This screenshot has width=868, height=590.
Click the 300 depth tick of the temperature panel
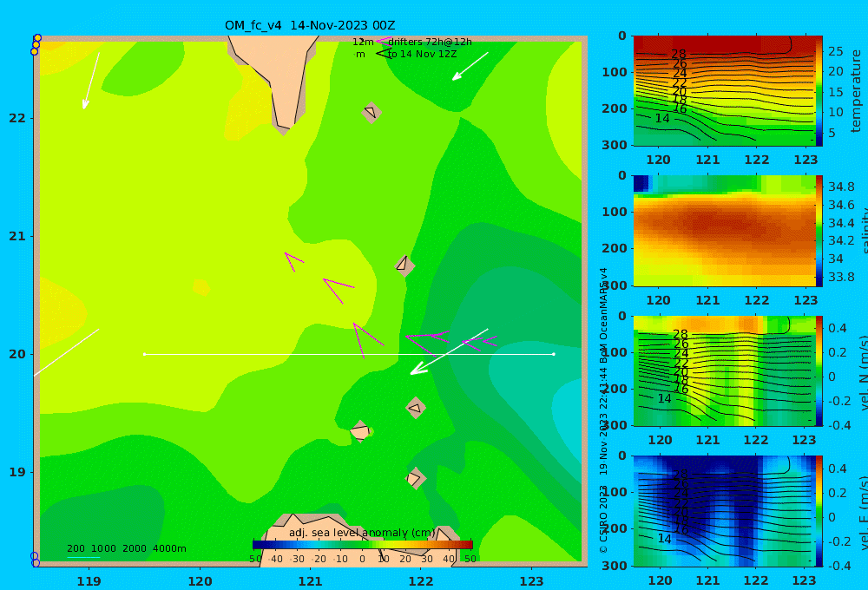point(615,144)
